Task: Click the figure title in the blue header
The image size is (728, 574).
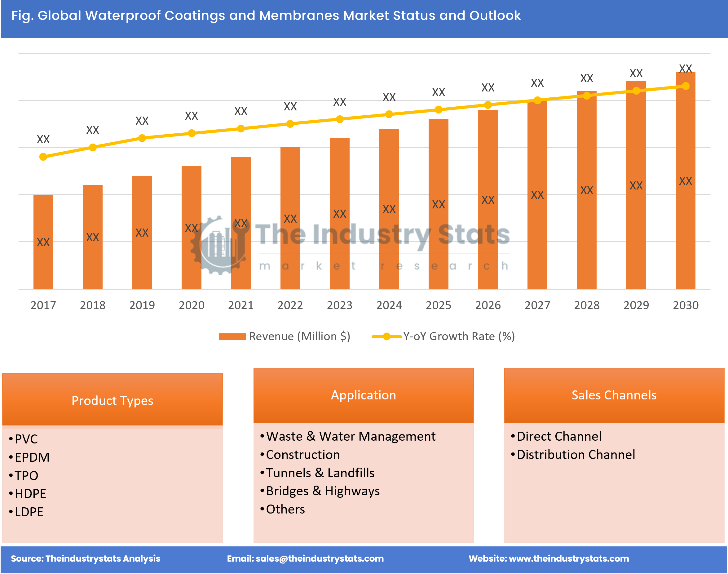Action: click(266, 16)
